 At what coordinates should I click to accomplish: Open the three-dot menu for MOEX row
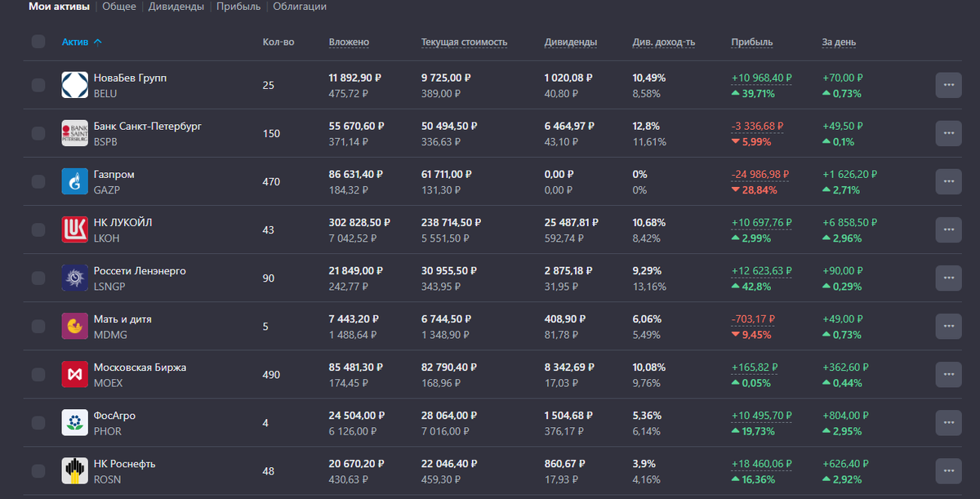[948, 374]
